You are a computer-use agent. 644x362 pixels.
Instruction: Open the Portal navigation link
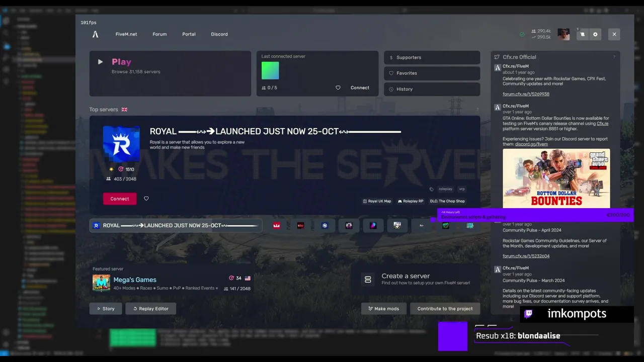(x=189, y=34)
